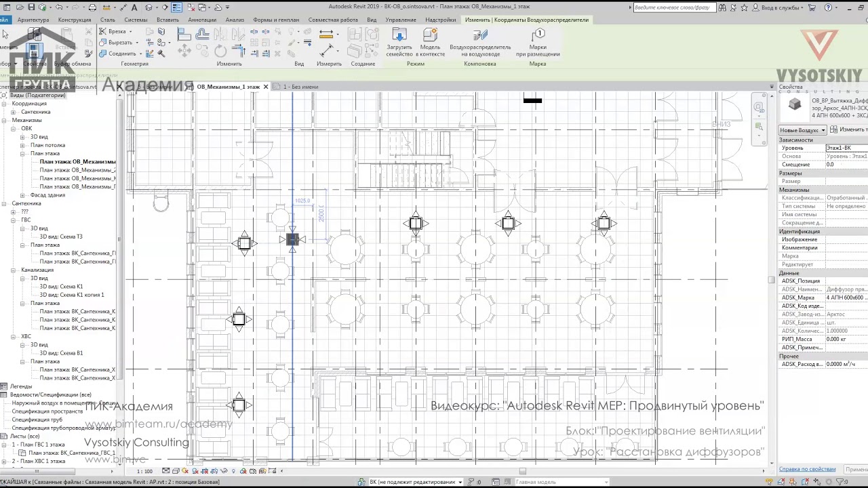868x488 pixels.
Task: Collapse the ХВС tree node
Action: [13, 337]
